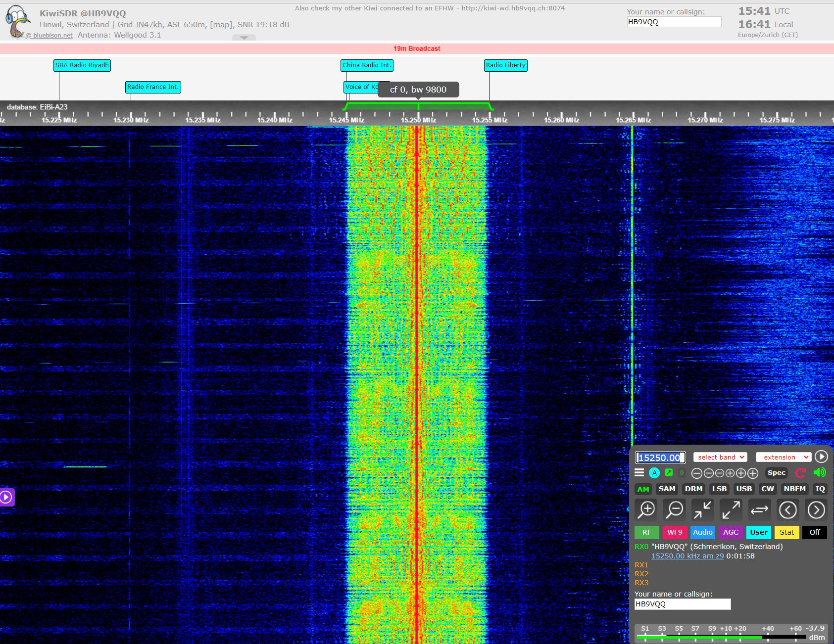Screen dimensions: 834x644
Task: Click callsign field in control panel
Action: [x=683, y=604]
